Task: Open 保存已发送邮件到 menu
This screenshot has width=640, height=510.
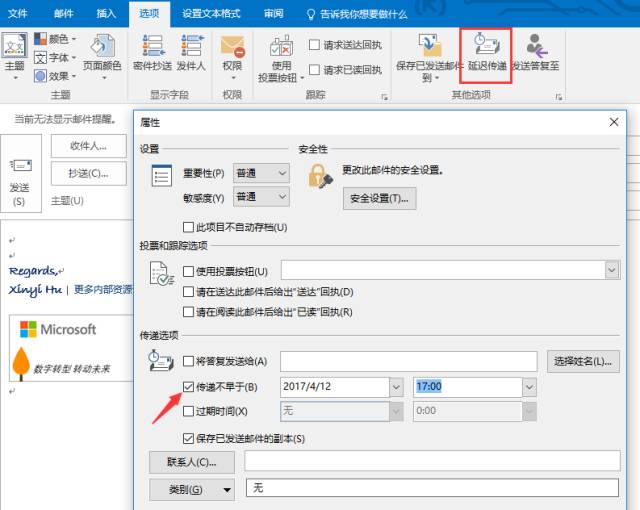Action: click(x=429, y=58)
